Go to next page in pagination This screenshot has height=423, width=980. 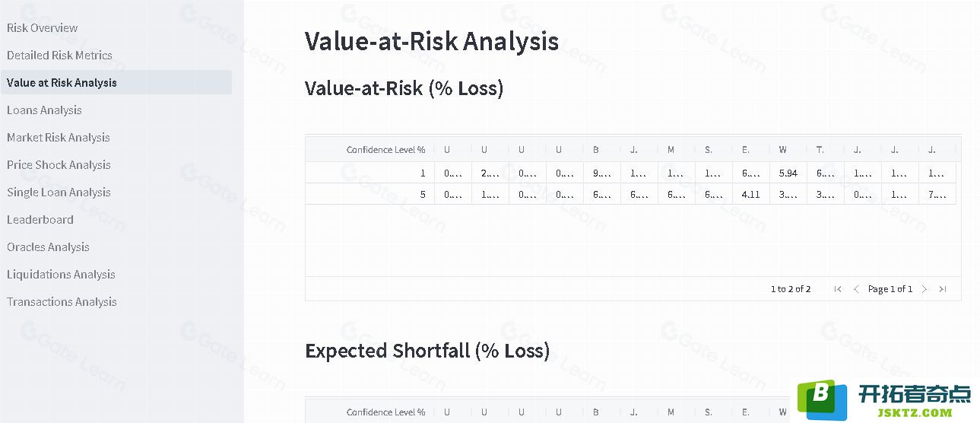[x=924, y=289]
